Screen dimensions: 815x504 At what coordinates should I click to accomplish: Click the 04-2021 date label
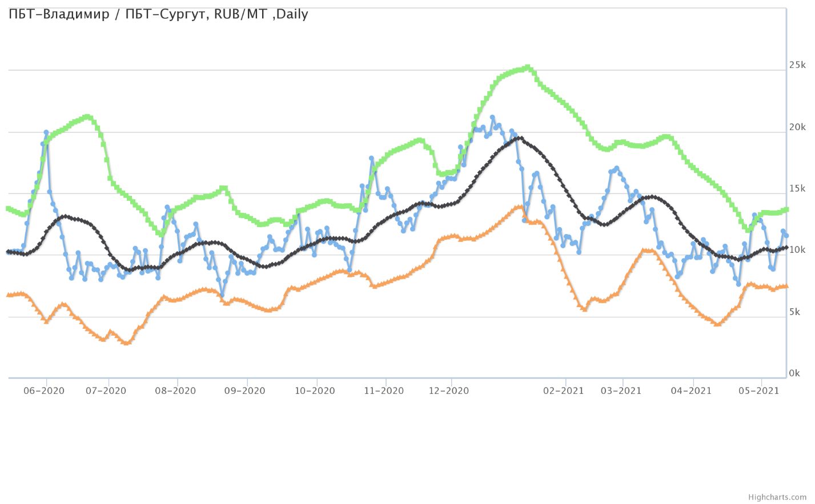coord(691,391)
